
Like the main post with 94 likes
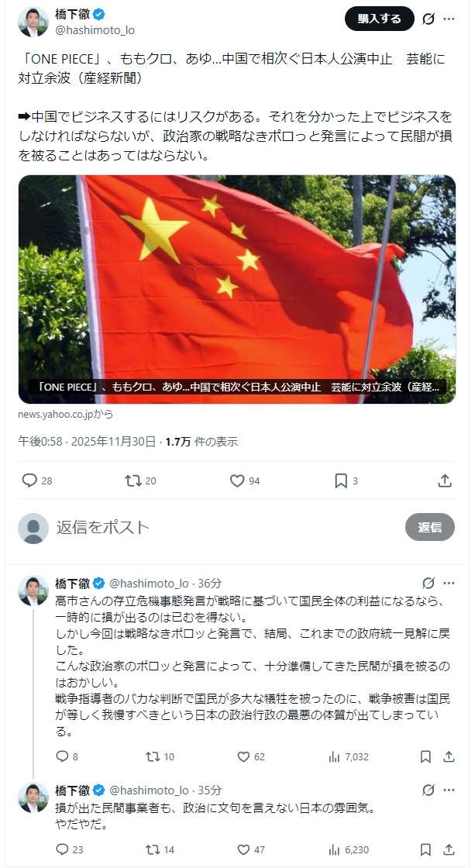tap(237, 480)
